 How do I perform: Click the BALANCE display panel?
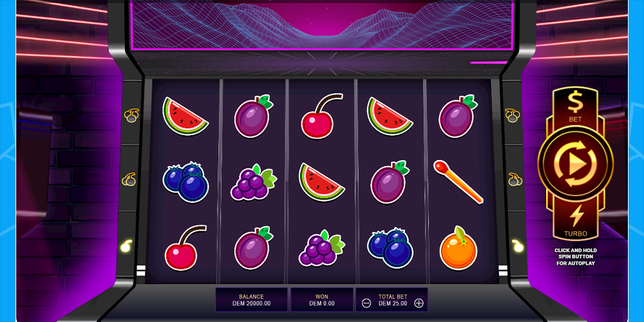[251, 299]
